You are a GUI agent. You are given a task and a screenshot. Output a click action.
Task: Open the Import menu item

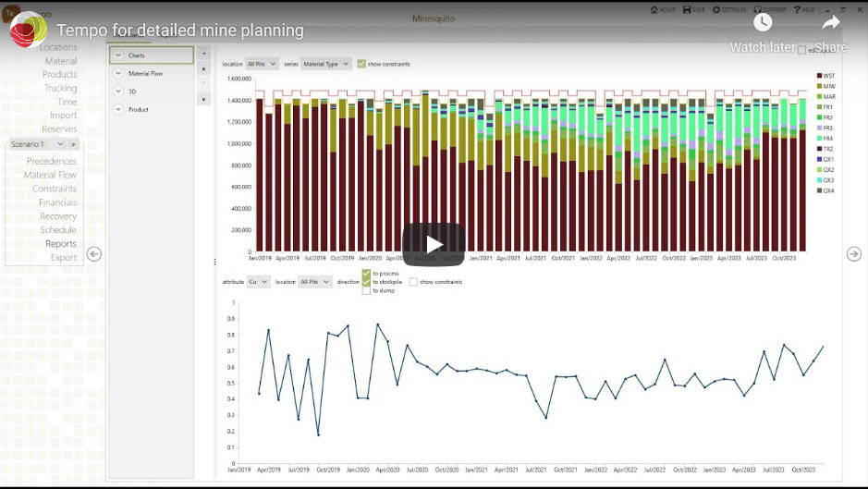(63, 116)
